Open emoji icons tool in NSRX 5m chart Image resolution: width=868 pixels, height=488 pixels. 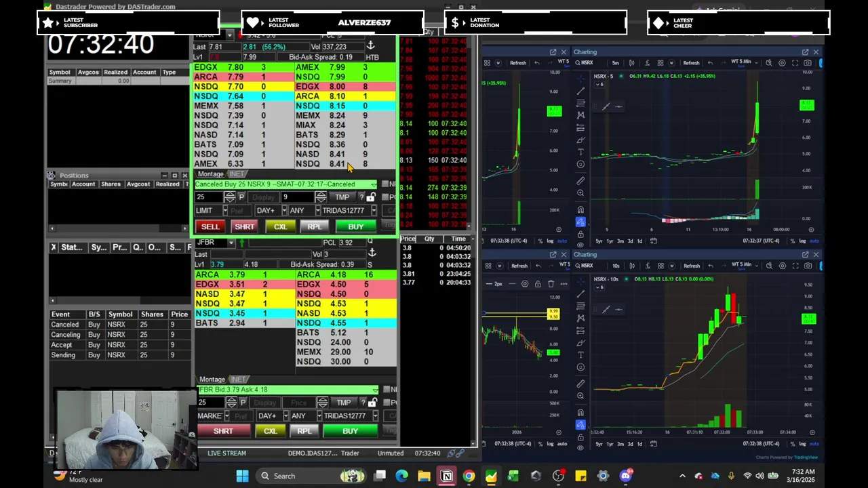(580, 164)
